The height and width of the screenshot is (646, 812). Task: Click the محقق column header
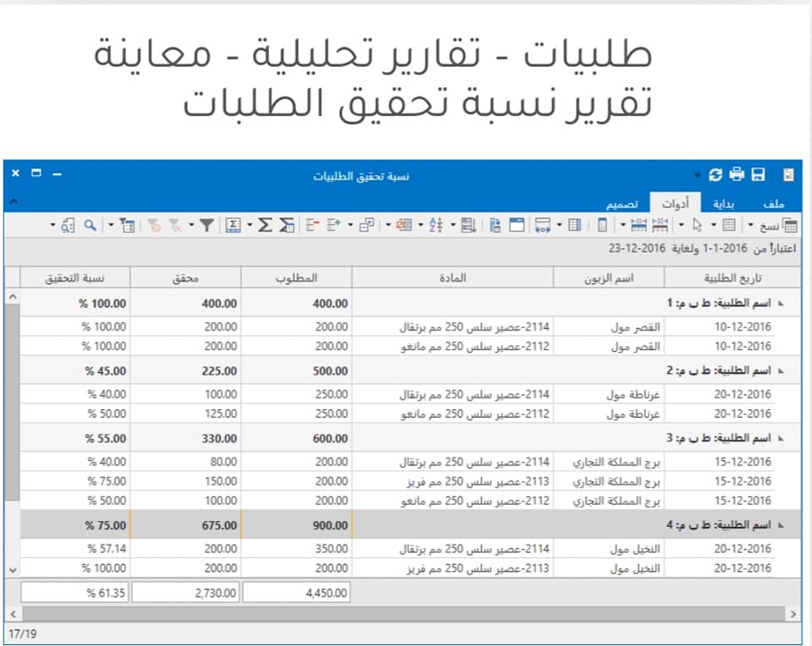click(x=185, y=278)
